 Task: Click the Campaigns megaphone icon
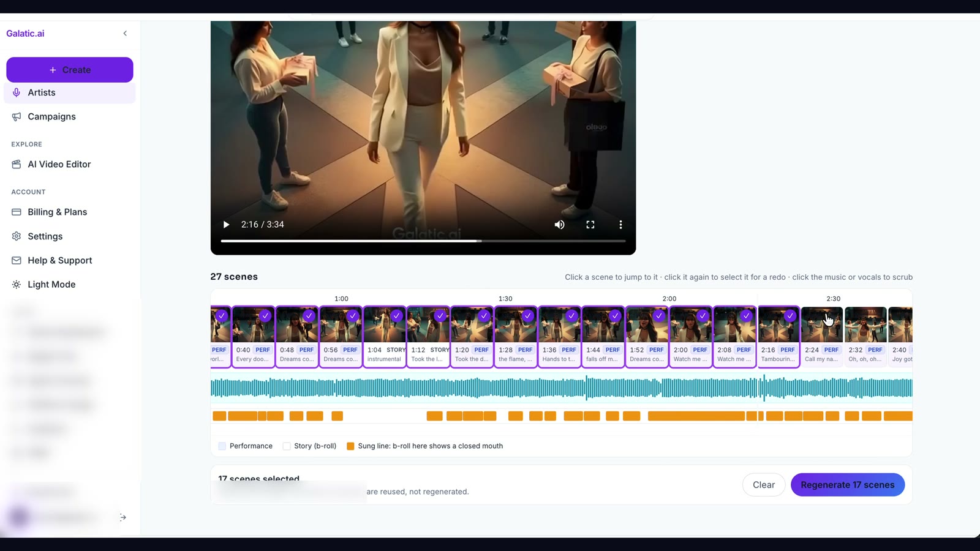click(17, 116)
